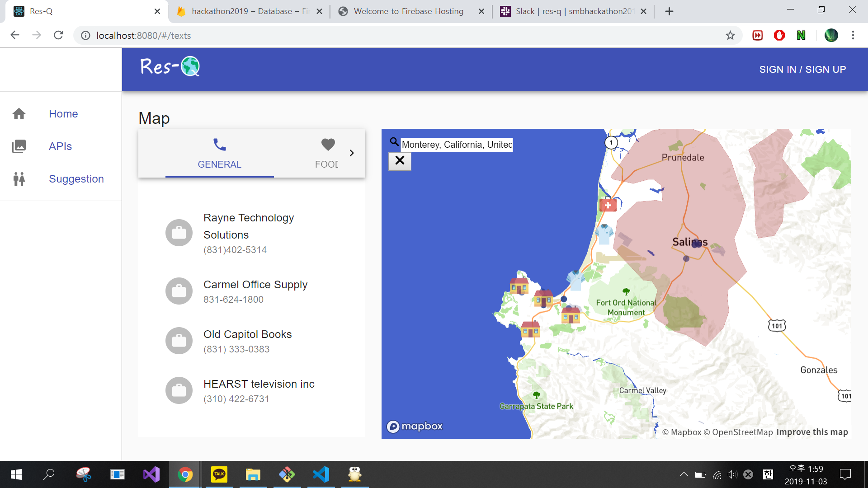Click the APIs image icon in sidebar
868x488 pixels.
point(19,146)
